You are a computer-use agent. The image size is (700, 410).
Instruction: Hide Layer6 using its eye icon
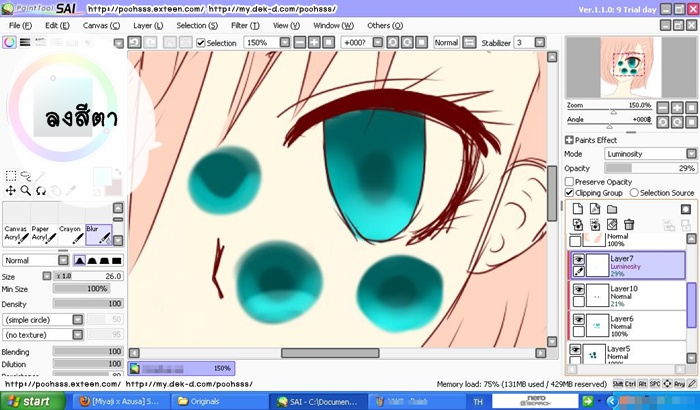pyautogui.click(x=579, y=319)
